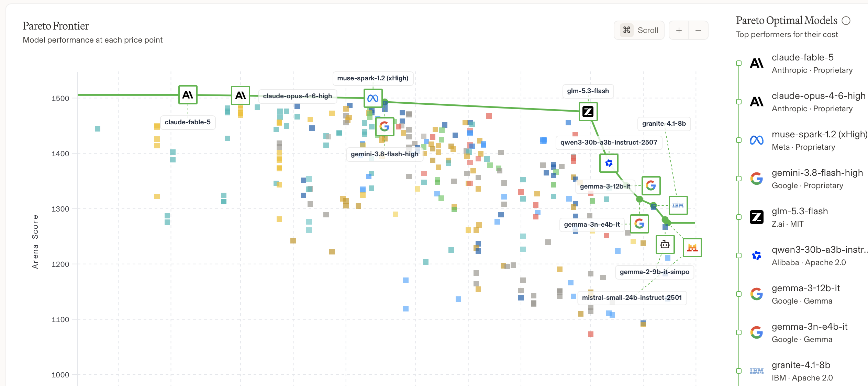Click the Google logo beside gemma-3n-e4b-it in list
The height and width of the screenshot is (386, 868).
(x=757, y=332)
